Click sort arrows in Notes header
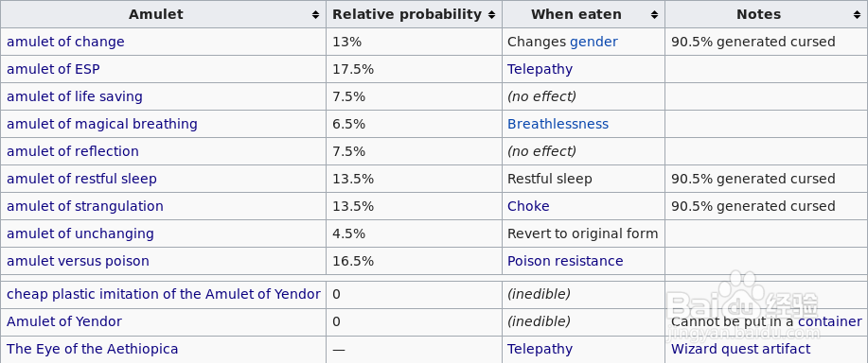Viewport: 868px width, 363px height. point(857,15)
